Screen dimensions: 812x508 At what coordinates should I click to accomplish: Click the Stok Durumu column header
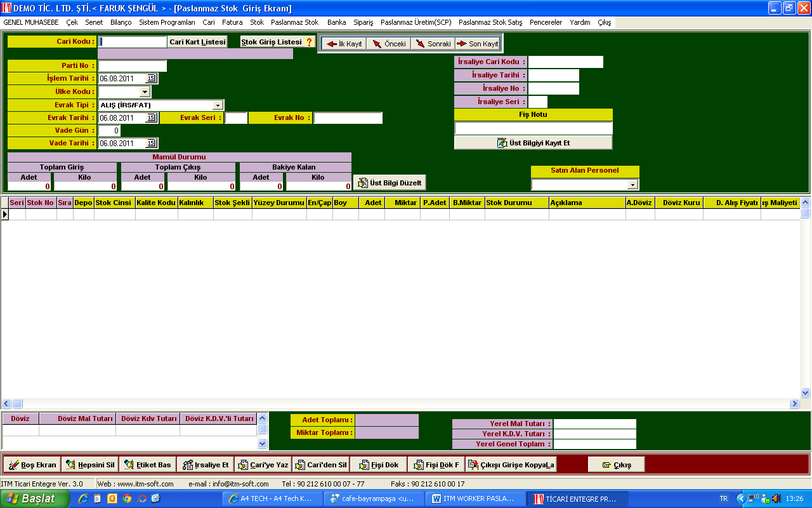click(x=517, y=203)
